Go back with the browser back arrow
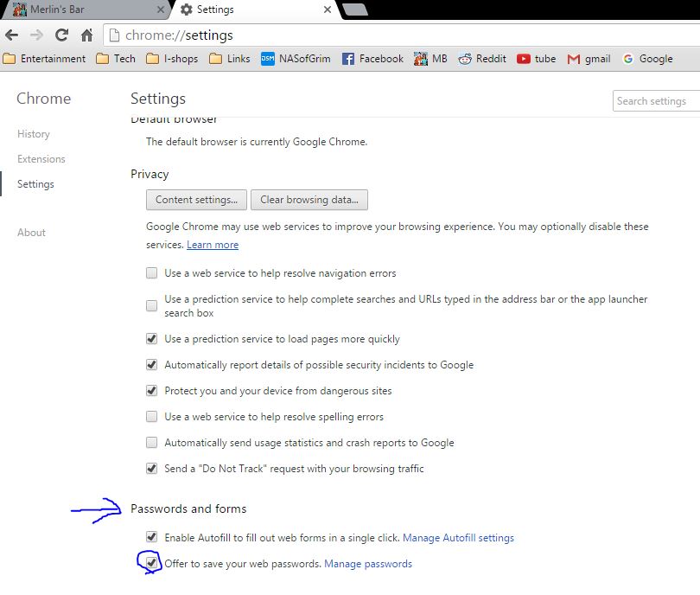This screenshot has width=700, height=595. 12,35
